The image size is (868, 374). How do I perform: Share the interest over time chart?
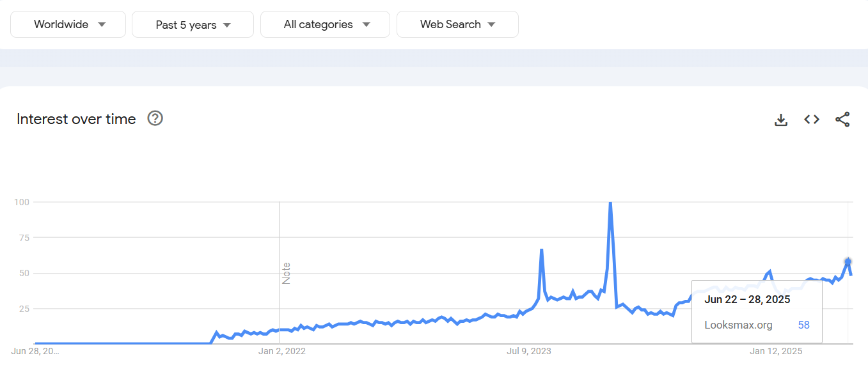(842, 120)
